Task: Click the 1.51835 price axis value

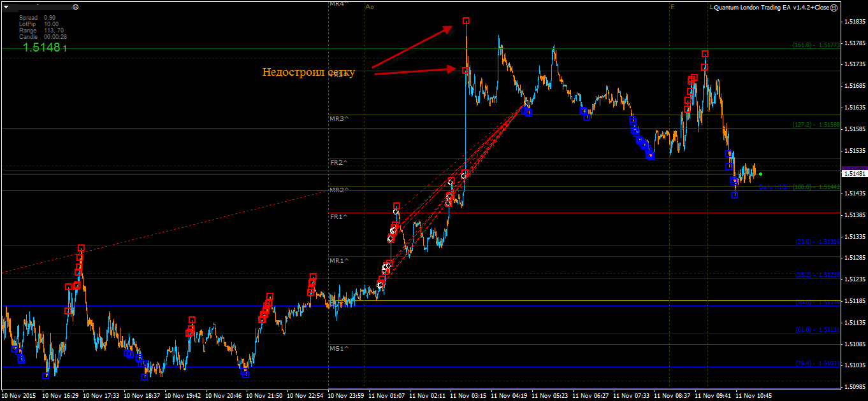Action: point(854,22)
